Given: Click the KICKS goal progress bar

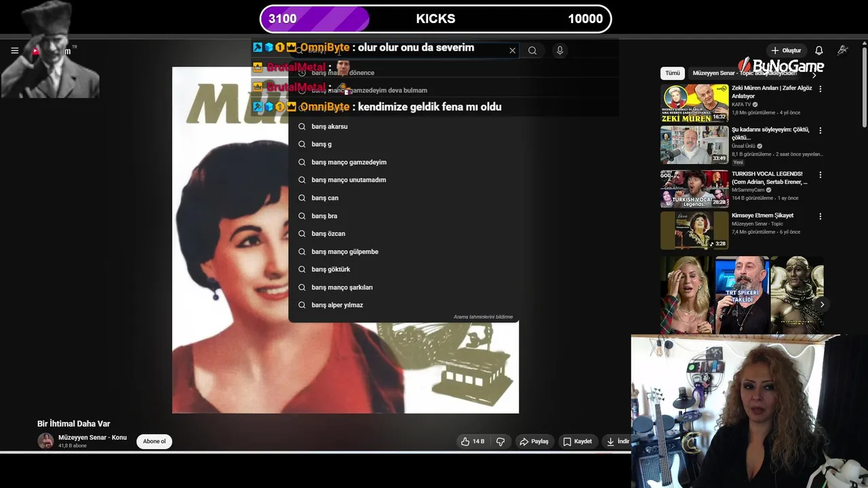Looking at the screenshot, I should coord(435,19).
